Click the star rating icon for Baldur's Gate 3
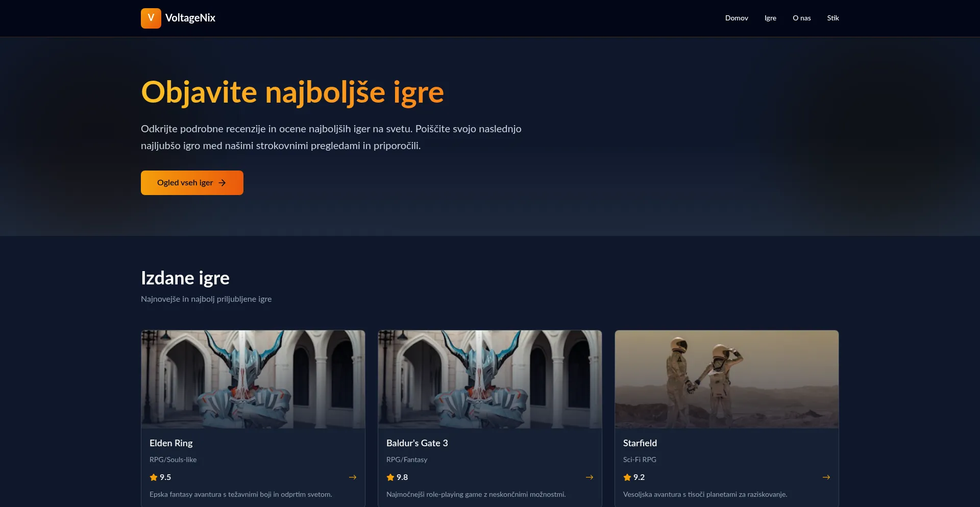The height and width of the screenshot is (507, 980). click(x=390, y=477)
